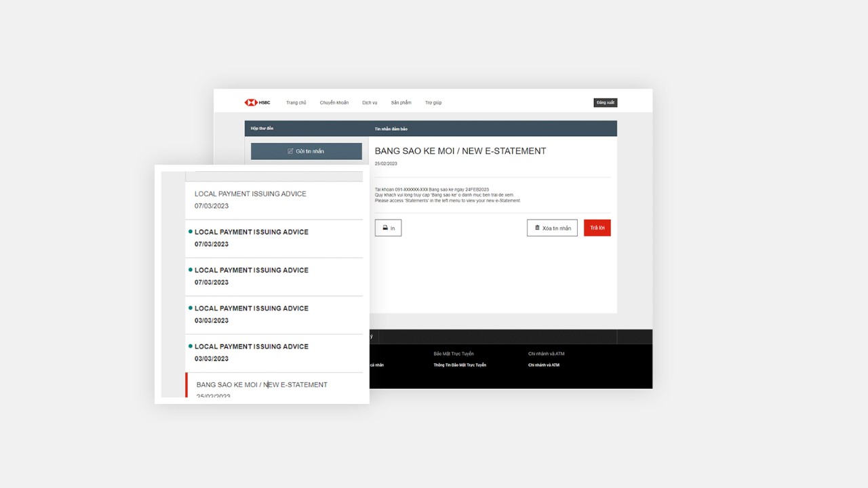The image size is (868, 488).
Task: Open the bold Chi nhánh và ATM footer link
Action: click(544, 365)
